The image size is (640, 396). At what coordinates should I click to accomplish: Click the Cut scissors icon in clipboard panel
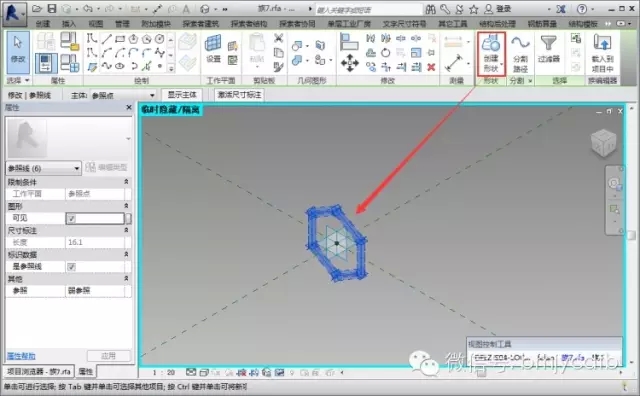click(x=278, y=39)
